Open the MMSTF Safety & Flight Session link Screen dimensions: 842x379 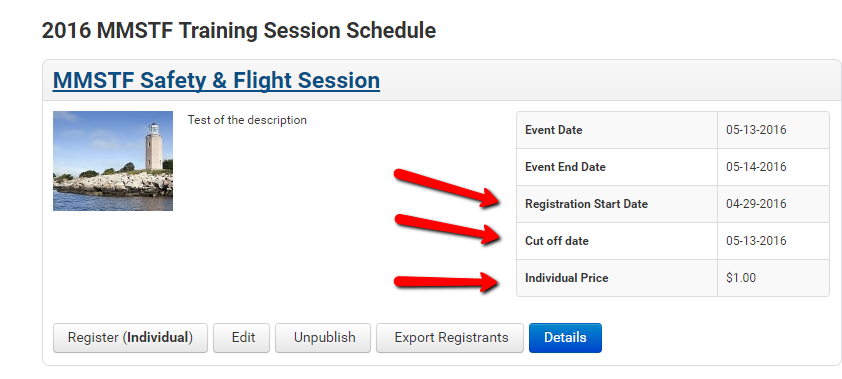(x=216, y=81)
